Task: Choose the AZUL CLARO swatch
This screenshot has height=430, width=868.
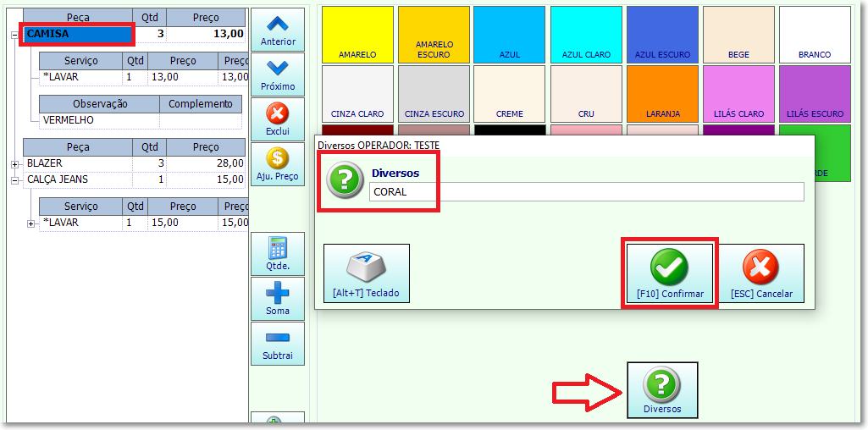Action: (586, 35)
